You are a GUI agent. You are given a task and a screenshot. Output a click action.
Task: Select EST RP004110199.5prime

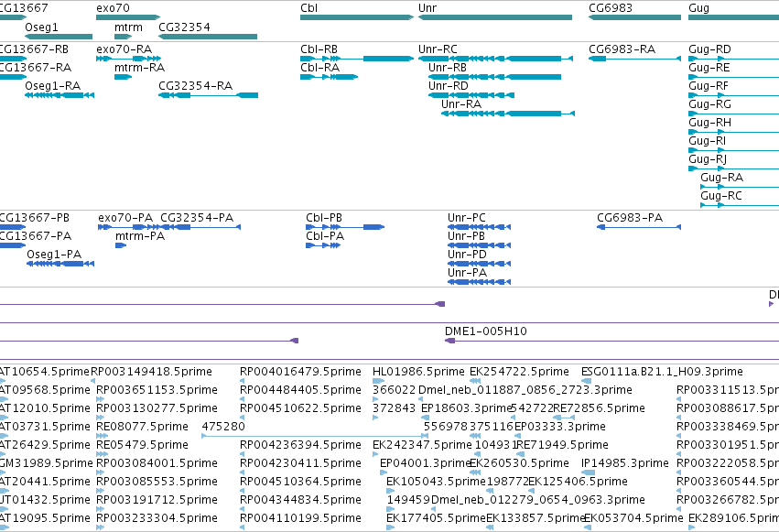(242, 527)
